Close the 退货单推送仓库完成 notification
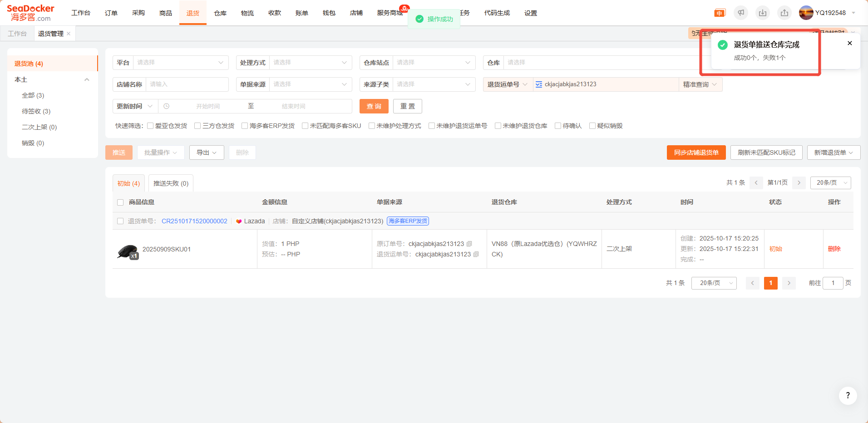 pyautogui.click(x=850, y=44)
